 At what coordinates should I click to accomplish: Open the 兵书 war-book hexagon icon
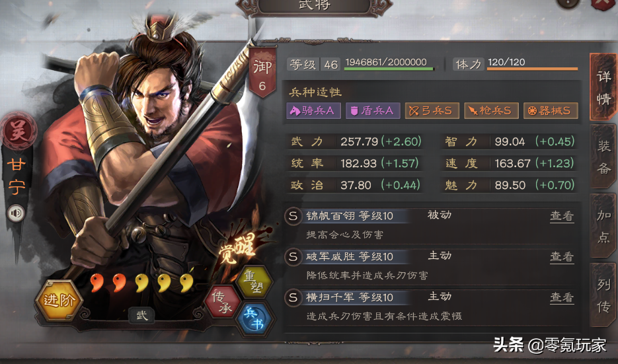[x=254, y=318]
